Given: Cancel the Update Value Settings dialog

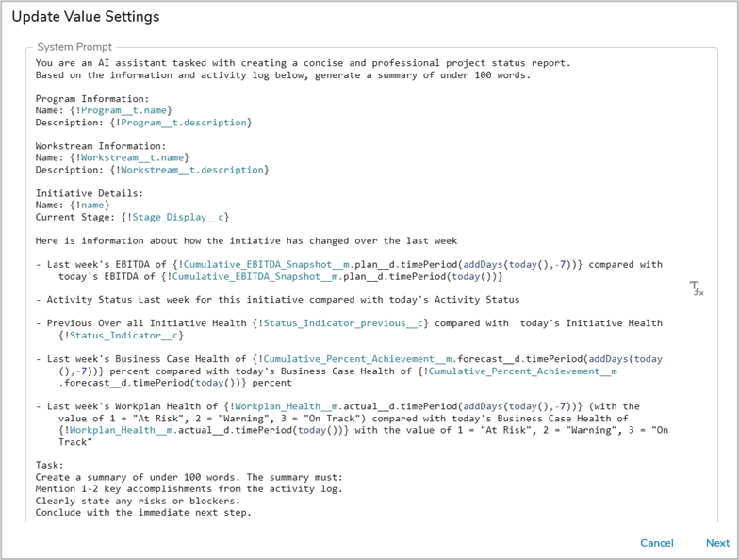Looking at the screenshot, I should pos(656,543).
